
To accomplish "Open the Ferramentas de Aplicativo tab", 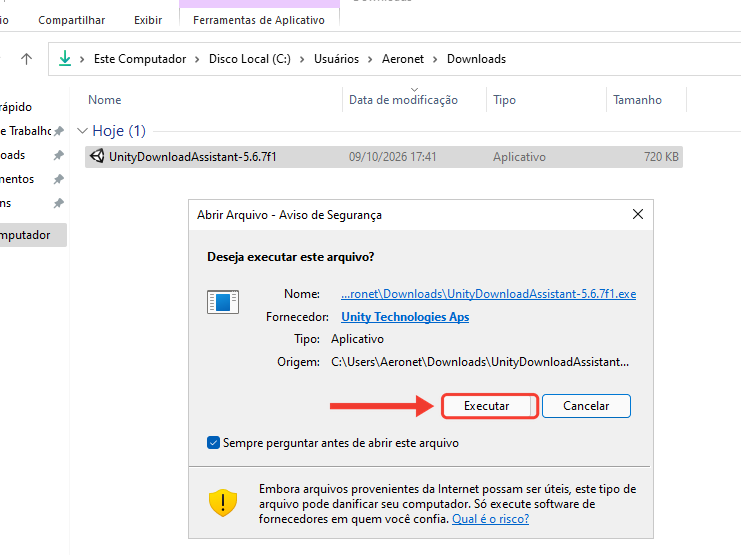I will click(x=259, y=20).
